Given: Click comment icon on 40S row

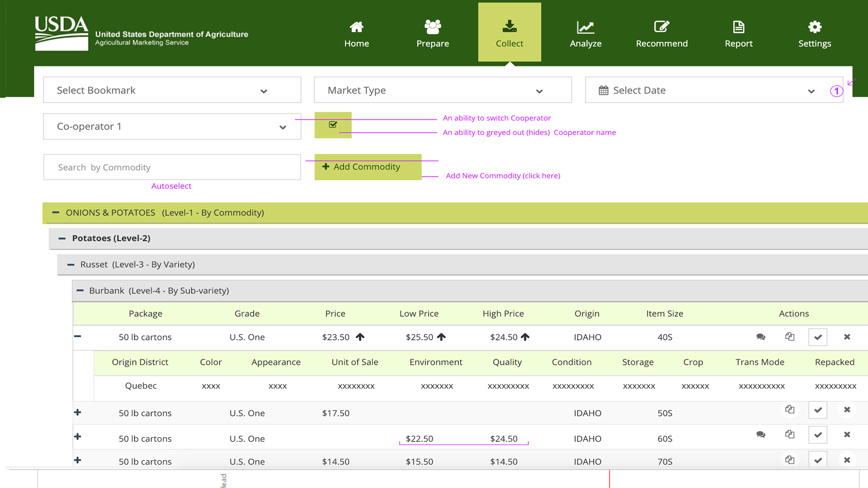Looking at the screenshot, I should [x=761, y=337].
